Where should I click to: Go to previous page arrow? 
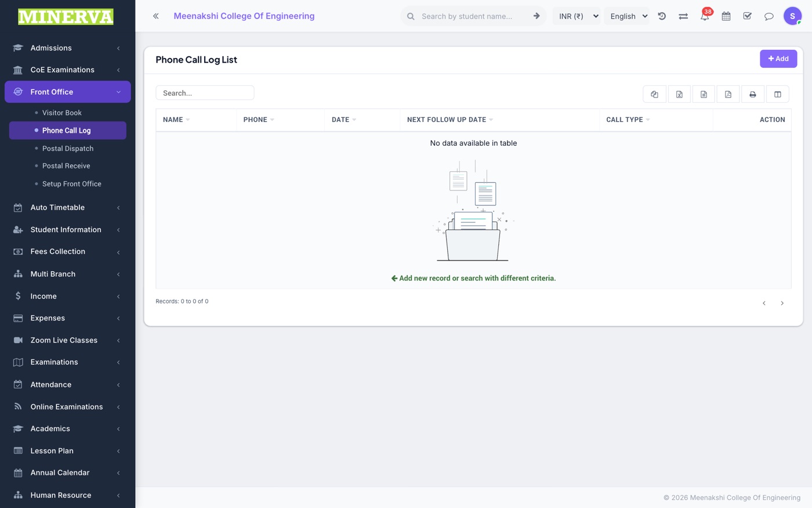pyautogui.click(x=764, y=303)
